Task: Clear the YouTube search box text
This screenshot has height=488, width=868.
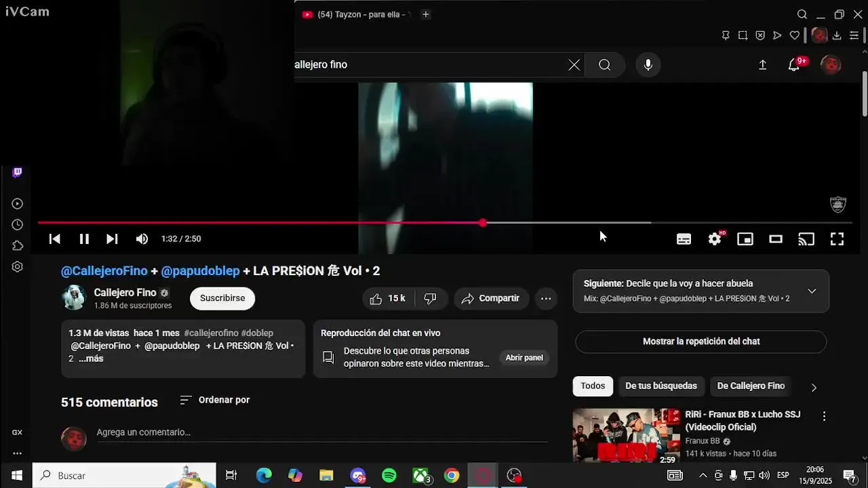Action: pos(574,65)
